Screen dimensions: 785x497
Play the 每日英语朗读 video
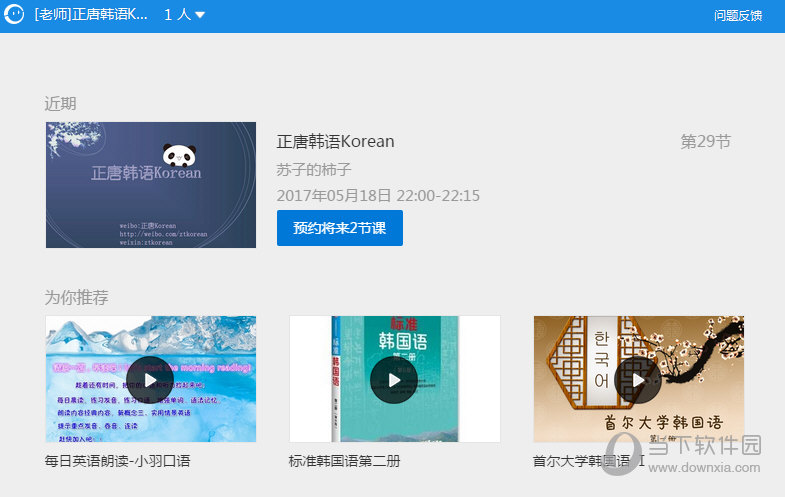[x=150, y=379]
